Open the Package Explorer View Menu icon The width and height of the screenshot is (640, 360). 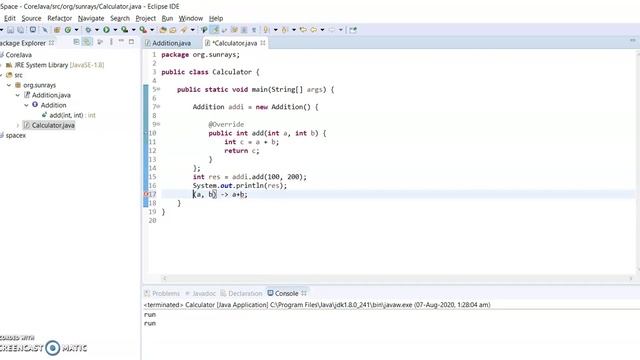[x=111, y=42]
